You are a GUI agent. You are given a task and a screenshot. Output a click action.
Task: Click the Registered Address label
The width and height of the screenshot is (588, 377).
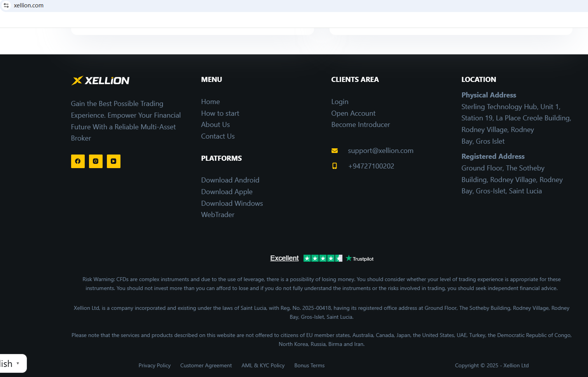tap(493, 156)
